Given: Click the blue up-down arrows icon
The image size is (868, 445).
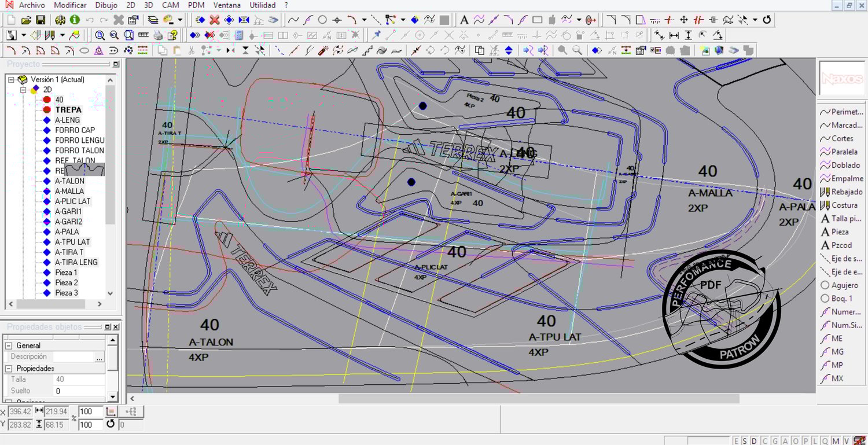Looking at the screenshot, I should coord(509,51).
